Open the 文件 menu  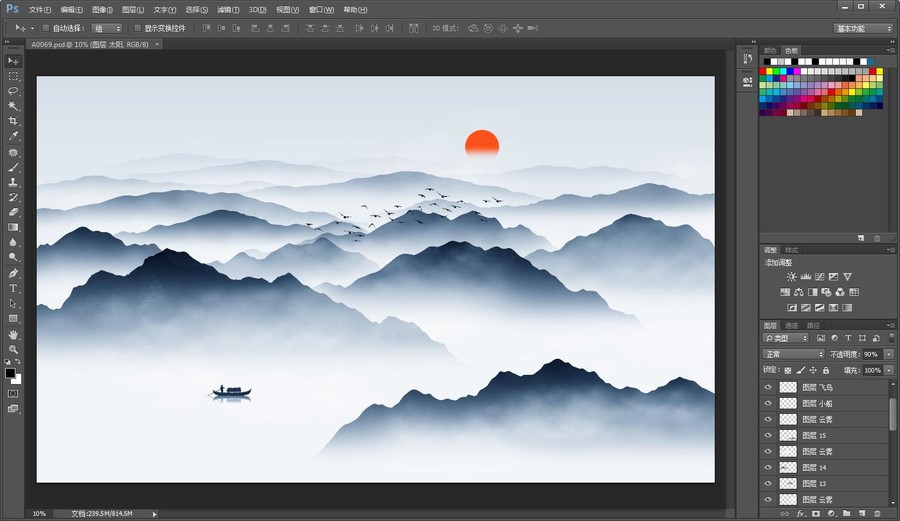pyautogui.click(x=40, y=10)
